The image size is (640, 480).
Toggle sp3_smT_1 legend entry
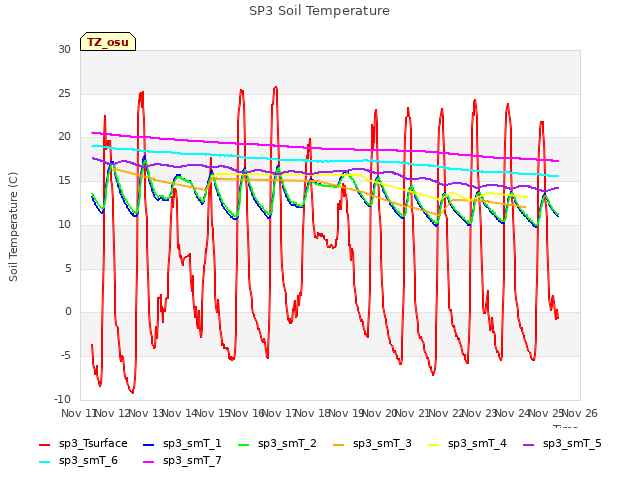pyautogui.click(x=182, y=443)
